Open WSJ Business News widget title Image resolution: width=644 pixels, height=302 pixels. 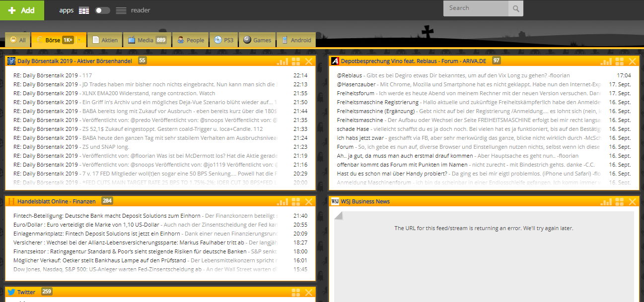click(365, 201)
